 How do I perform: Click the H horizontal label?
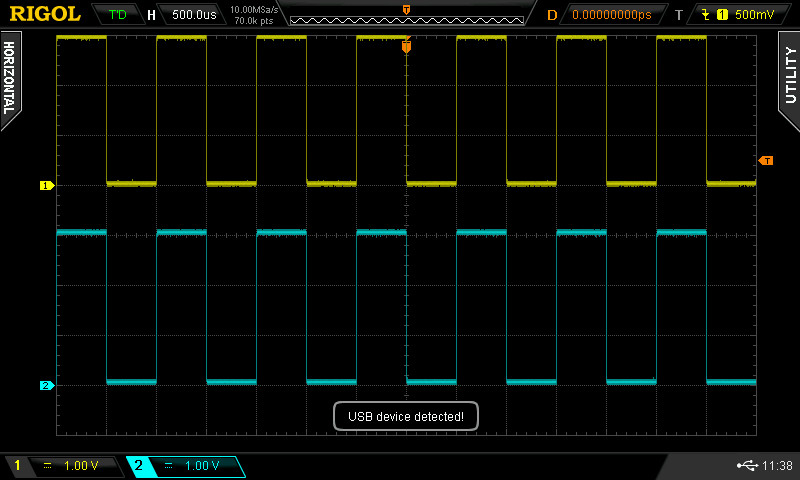point(152,15)
